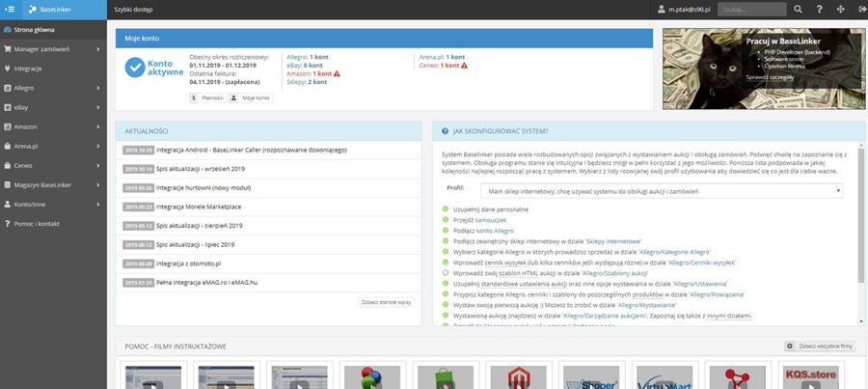
Task: Click scrollbar down arrow in configuration panel
Action: (861, 320)
